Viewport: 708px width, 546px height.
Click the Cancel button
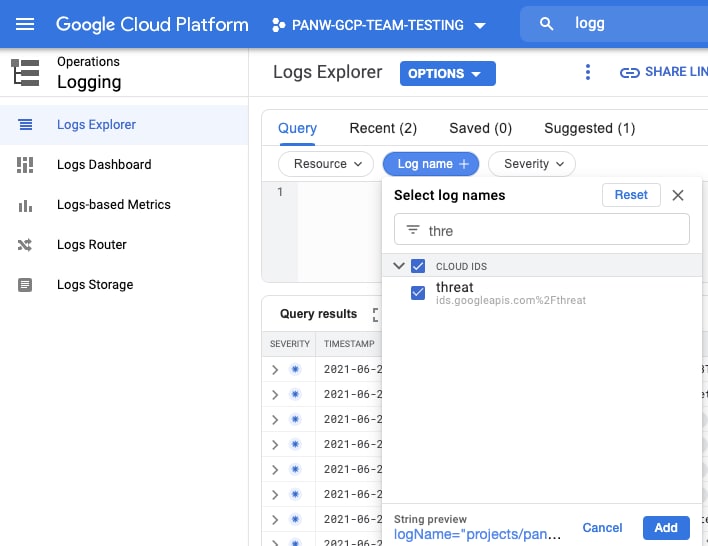click(x=602, y=527)
